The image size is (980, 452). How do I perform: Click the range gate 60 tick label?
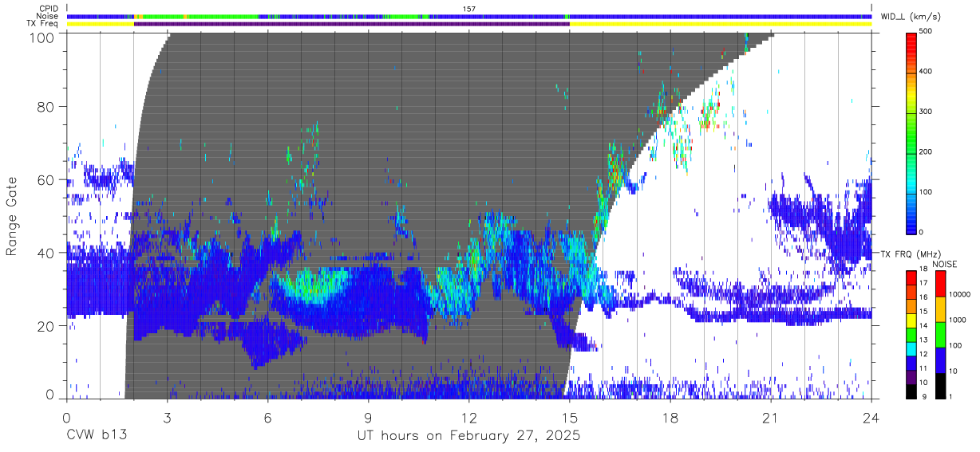[x=45, y=179]
